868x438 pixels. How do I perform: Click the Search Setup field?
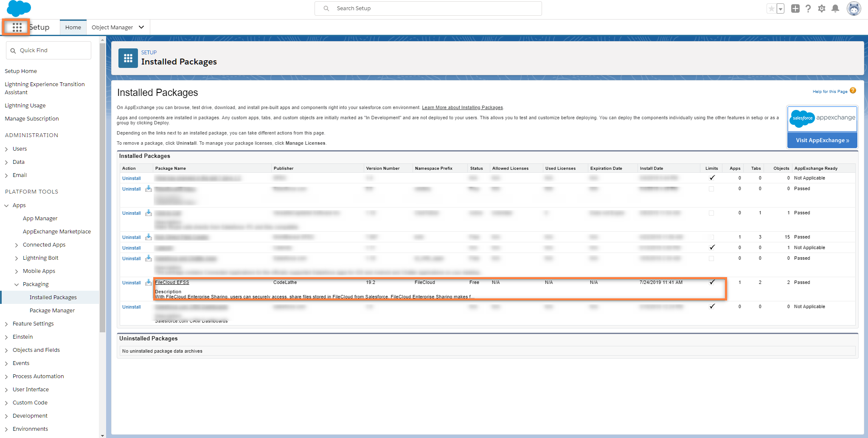(429, 8)
